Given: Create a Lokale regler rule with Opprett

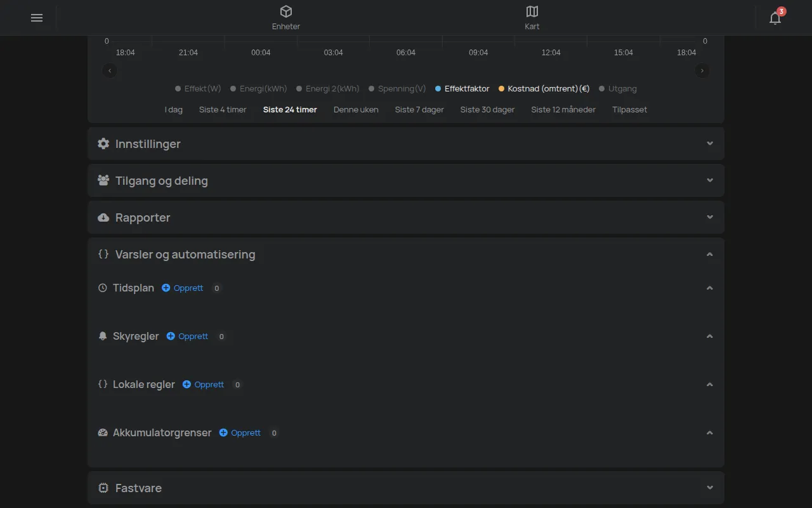Looking at the screenshot, I should (204, 384).
